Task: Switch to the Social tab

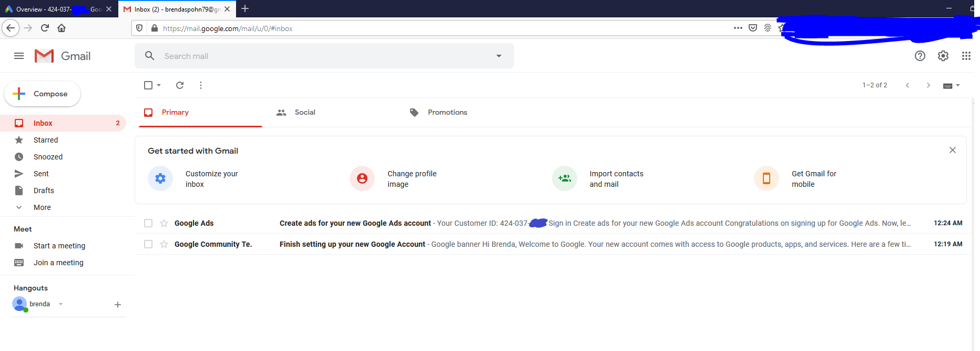Action: [334, 113]
